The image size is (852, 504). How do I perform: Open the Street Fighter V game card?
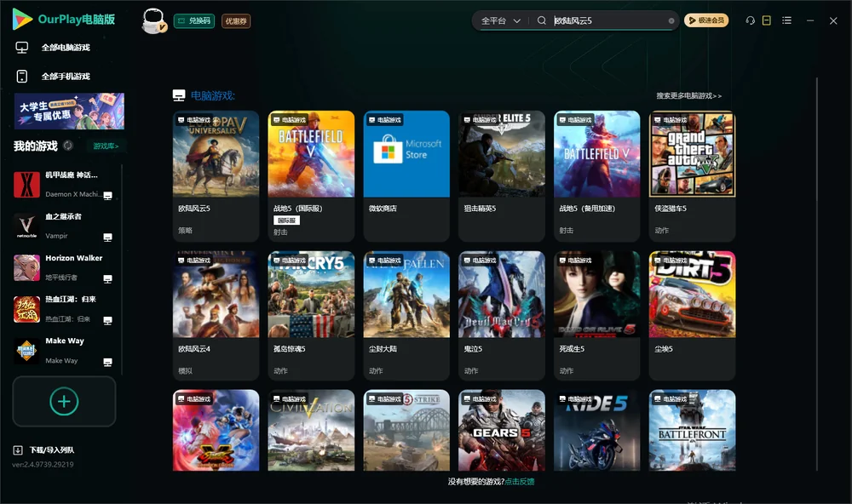[x=216, y=430]
